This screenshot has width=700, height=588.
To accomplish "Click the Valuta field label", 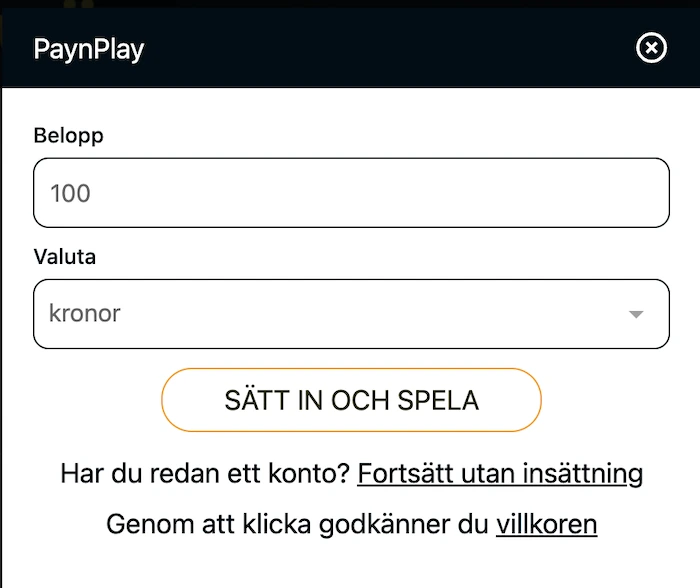I will (65, 256).
